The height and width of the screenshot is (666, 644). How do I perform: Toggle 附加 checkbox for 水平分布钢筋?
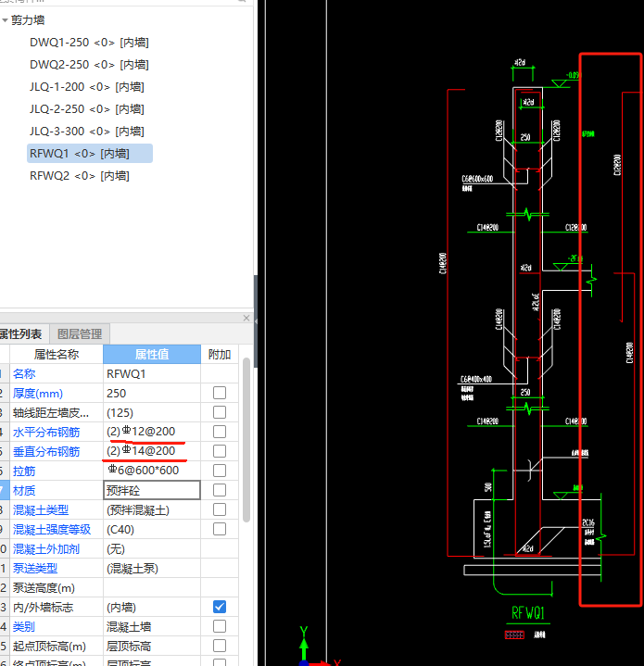(x=220, y=432)
